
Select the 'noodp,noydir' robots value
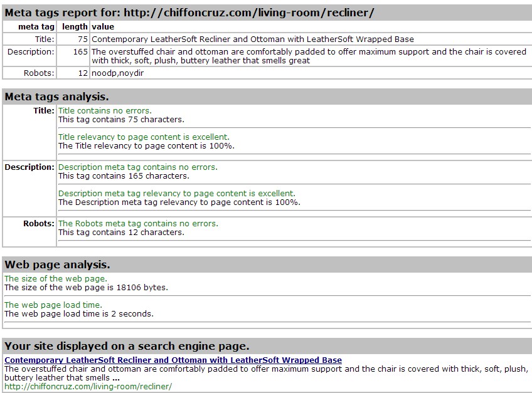click(118, 73)
